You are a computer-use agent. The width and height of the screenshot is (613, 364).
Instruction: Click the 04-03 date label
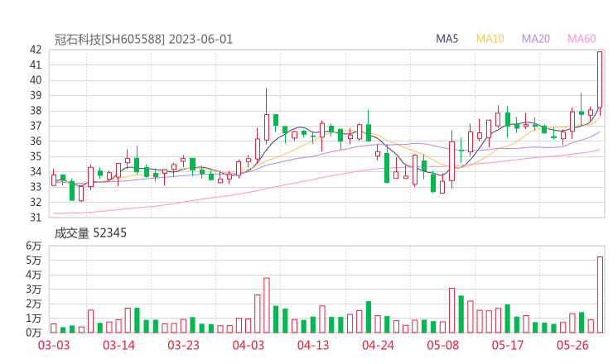point(249,345)
